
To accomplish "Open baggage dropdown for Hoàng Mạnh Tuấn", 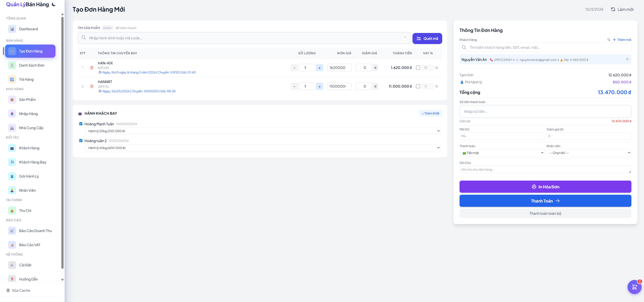I will 262,131.
